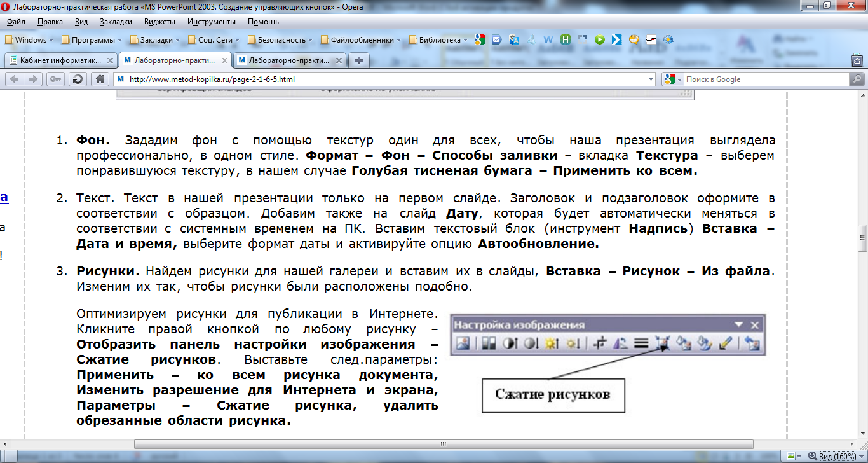Click the bold word Автообновление
This screenshot has width=868, height=463.
(538, 244)
